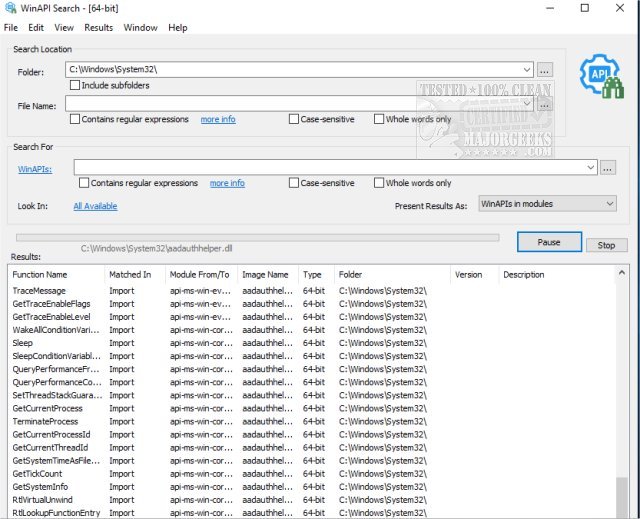Viewport: 640px width, 519px height.
Task: Click the results vertical scrollbar thumb
Action: pos(622,497)
